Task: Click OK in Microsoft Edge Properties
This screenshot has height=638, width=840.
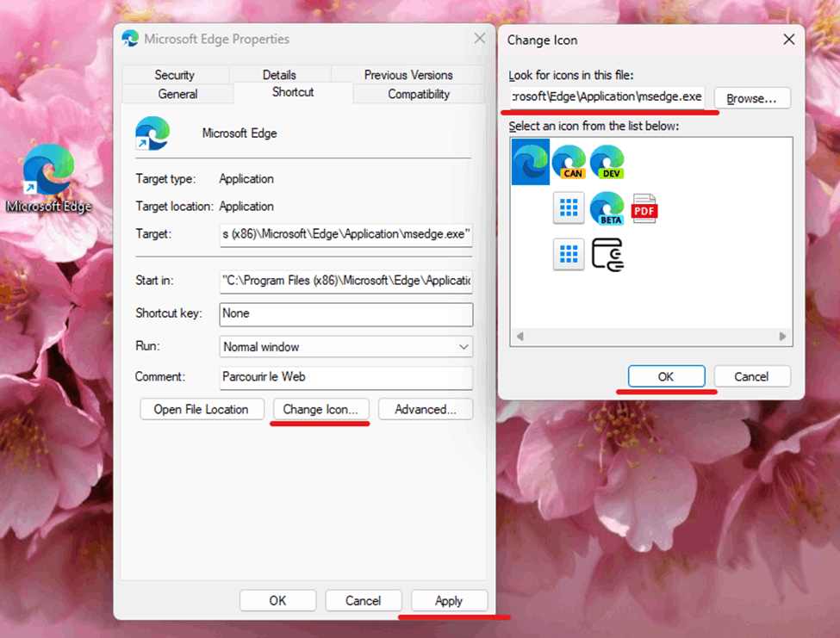Action: click(x=277, y=600)
